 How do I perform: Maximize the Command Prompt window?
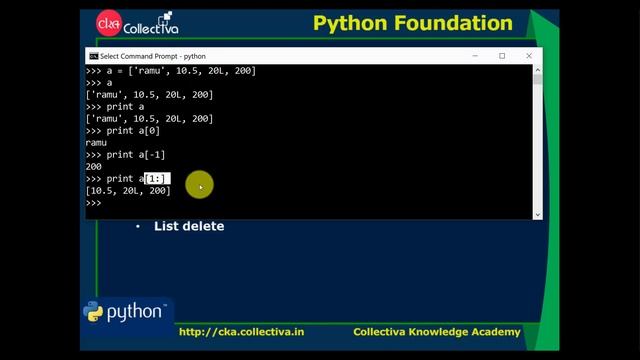click(x=502, y=56)
